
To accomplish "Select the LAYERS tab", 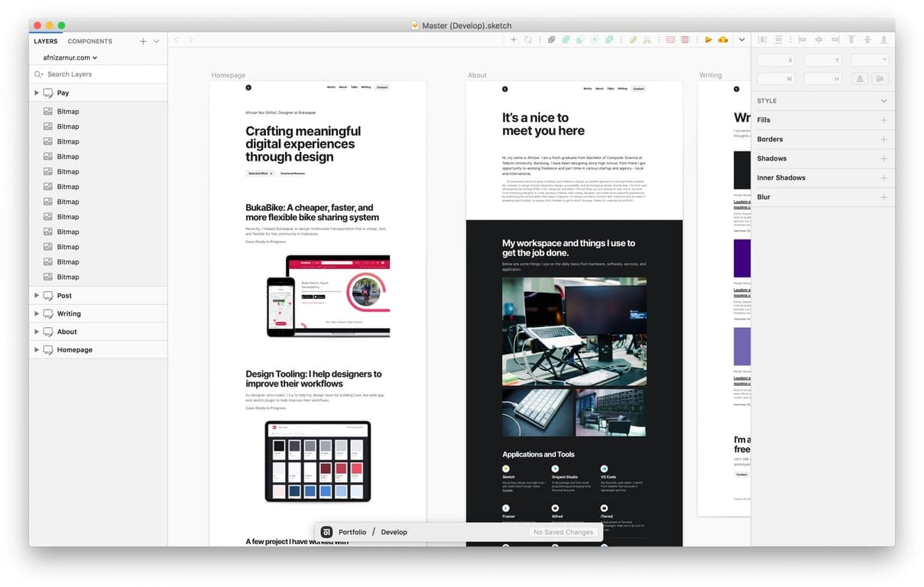I will point(45,41).
